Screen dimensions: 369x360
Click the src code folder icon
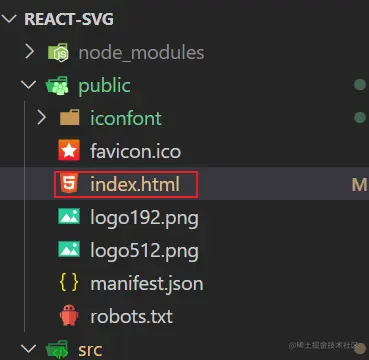coord(57,350)
